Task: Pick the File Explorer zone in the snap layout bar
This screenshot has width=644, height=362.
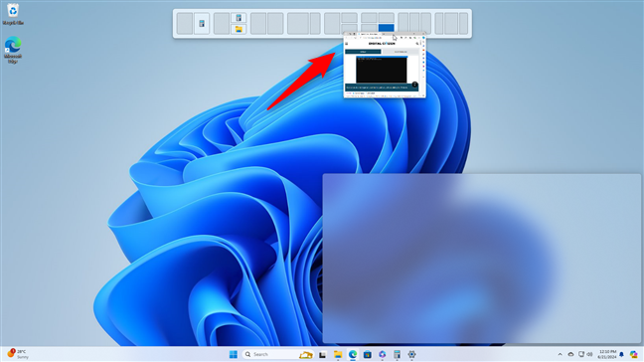Action: (x=239, y=29)
